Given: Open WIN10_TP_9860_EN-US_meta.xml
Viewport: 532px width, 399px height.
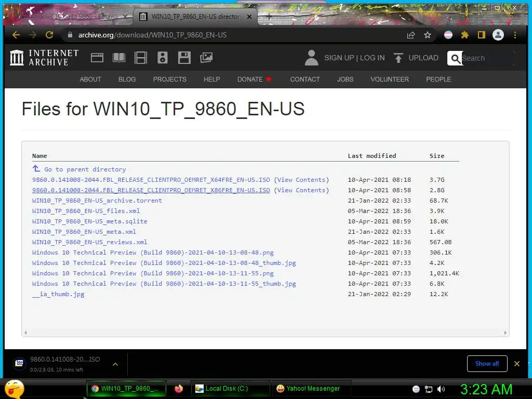Looking at the screenshot, I should [84, 232].
